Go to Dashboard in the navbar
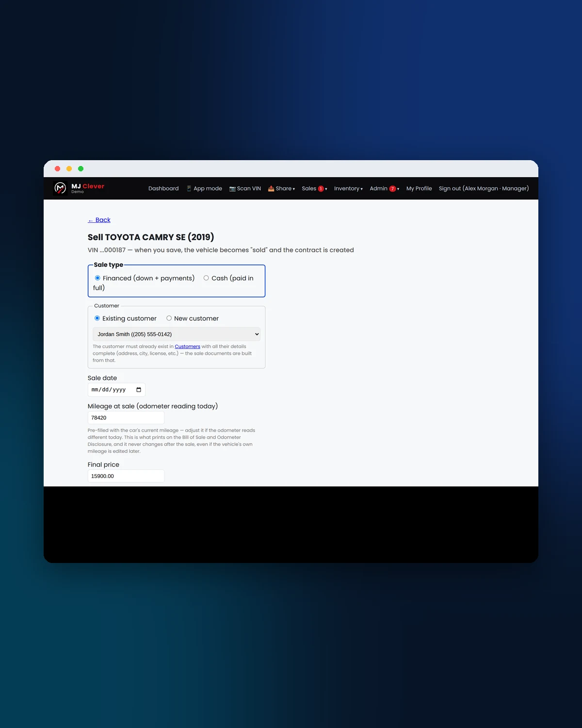Viewport: 582px width, 728px height. coord(163,188)
